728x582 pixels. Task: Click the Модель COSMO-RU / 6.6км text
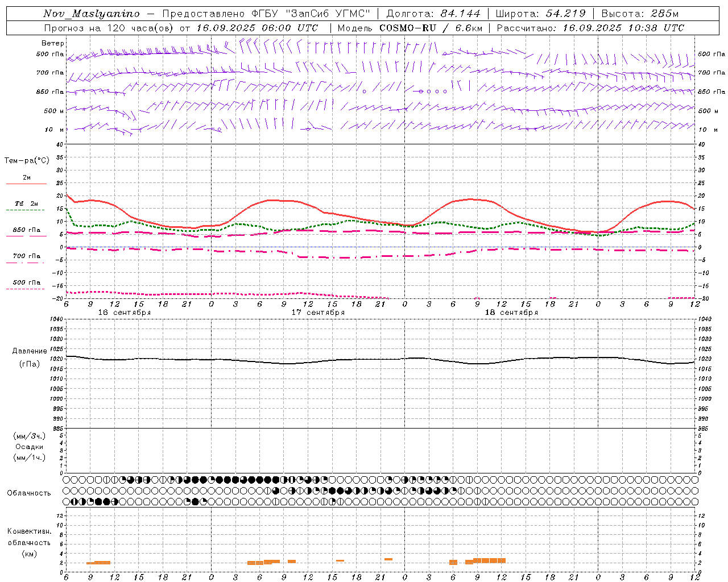410,28
